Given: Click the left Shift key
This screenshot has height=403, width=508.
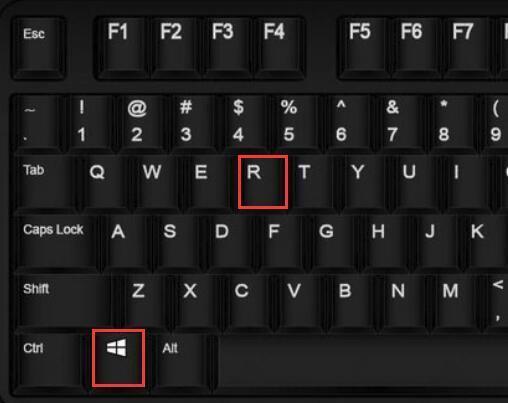Looking at the screenshot, I should click(x=64, y=301).
